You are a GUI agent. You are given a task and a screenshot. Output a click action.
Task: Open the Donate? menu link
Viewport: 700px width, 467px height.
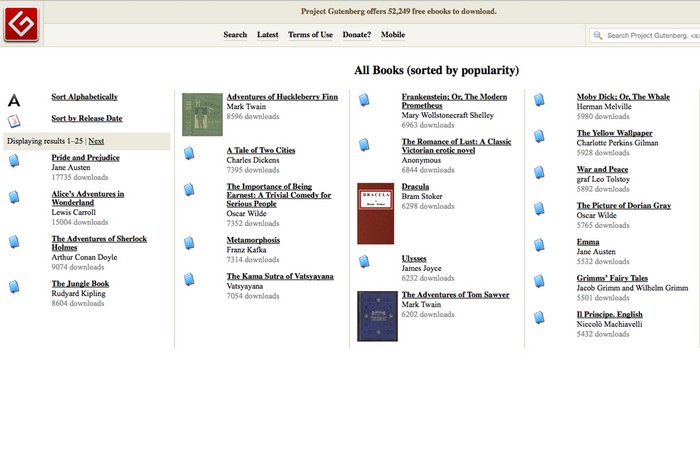point(356,35)
